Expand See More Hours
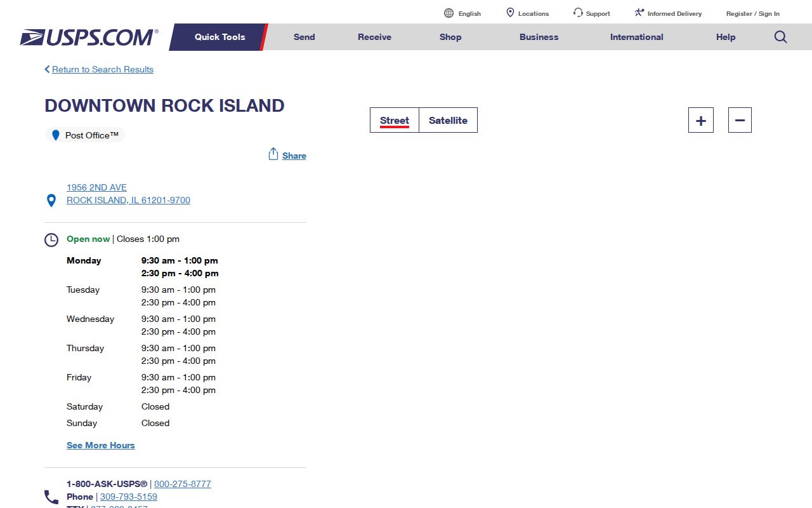Viewport: 812px width, 508px height. [x=101, y=445]
